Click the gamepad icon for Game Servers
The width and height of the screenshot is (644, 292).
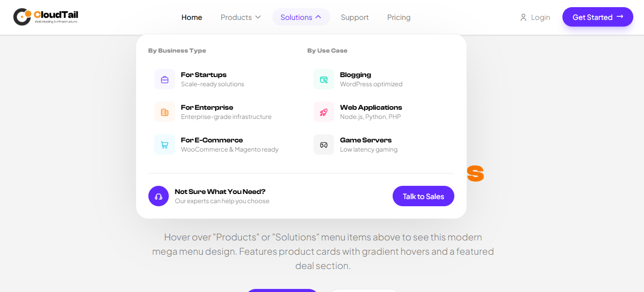324,144
